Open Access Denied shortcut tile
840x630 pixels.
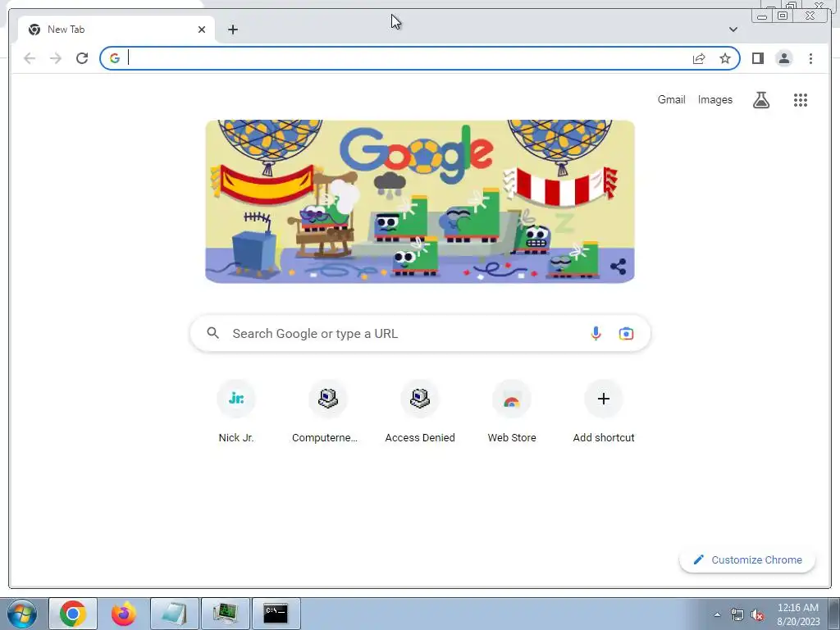click(420, 412)
